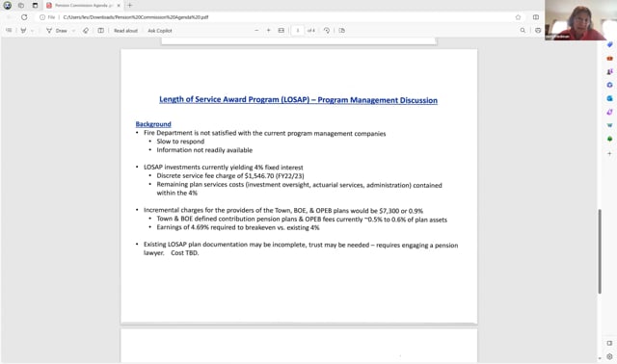
Task: Click the page number field
Action: click(298, 30)
